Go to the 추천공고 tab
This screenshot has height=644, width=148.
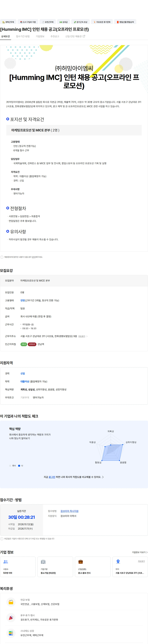tap(55, 36)
